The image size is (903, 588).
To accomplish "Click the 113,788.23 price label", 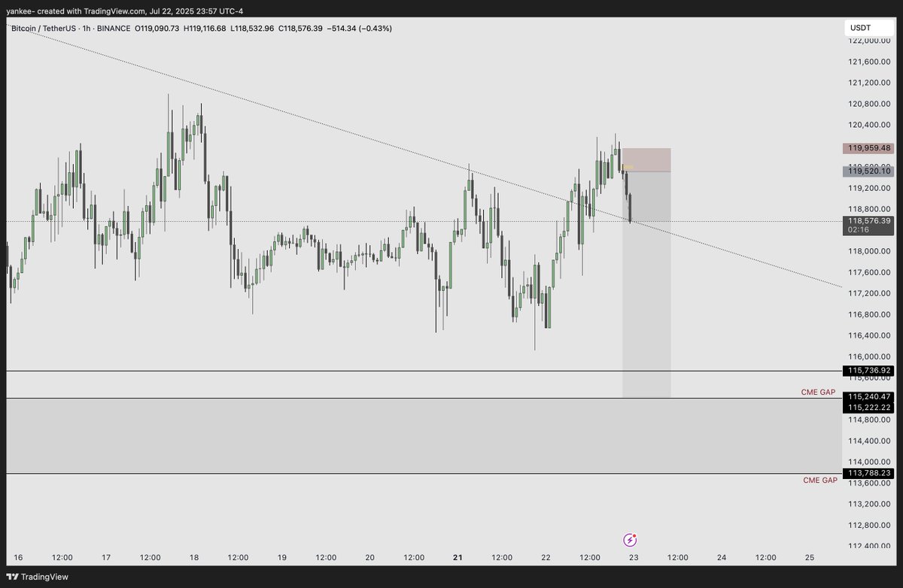I will tap(869, 473).
